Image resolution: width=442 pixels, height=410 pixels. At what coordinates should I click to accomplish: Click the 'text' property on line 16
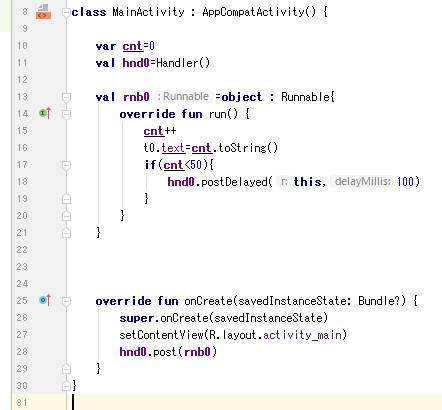[173, 148]
